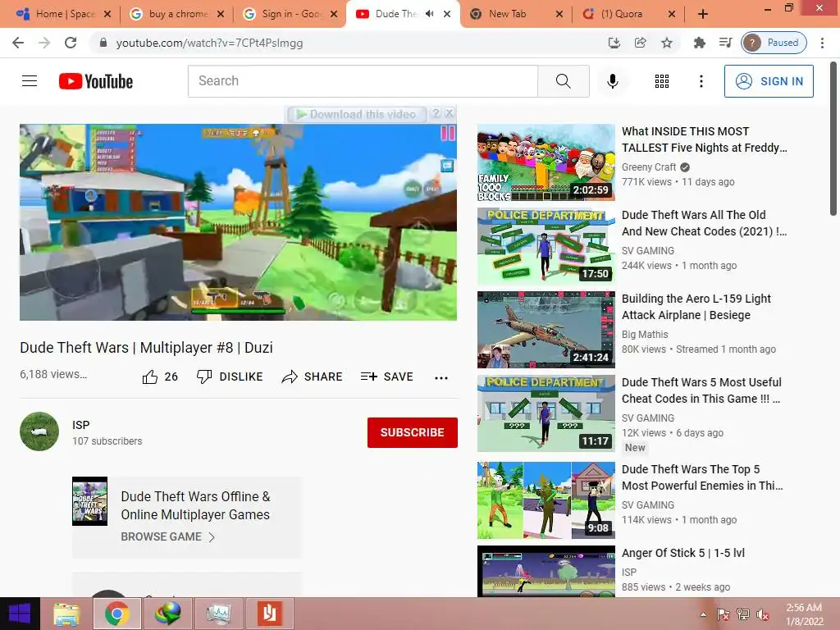Dislike the video with thumbs down
The image size is (840, 630).
point(230,377)
